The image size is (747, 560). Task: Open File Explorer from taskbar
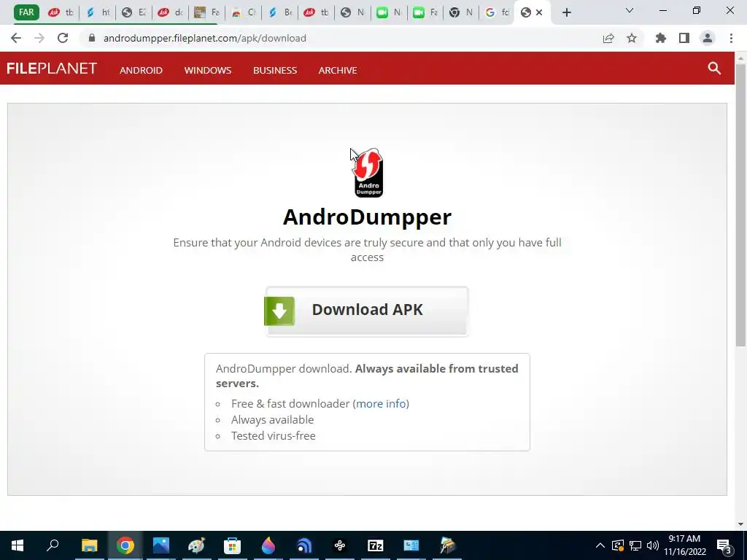tap(89, 545)
